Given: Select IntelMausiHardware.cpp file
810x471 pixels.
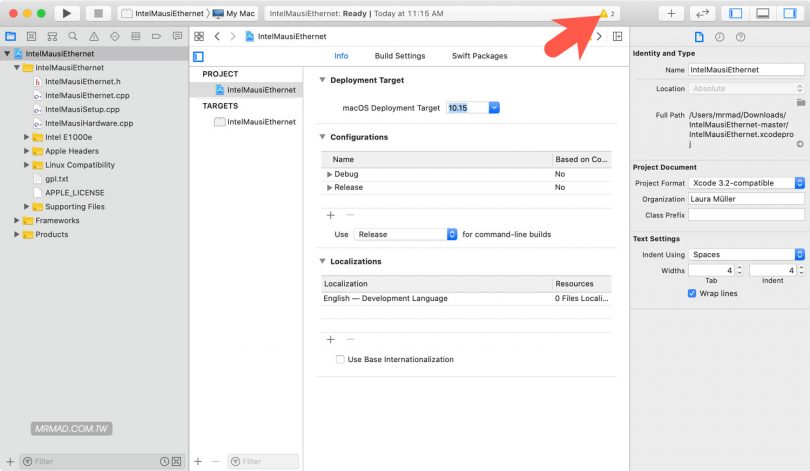Looking at the screenshot, I should pyautogui.click(x=89, y=123).
